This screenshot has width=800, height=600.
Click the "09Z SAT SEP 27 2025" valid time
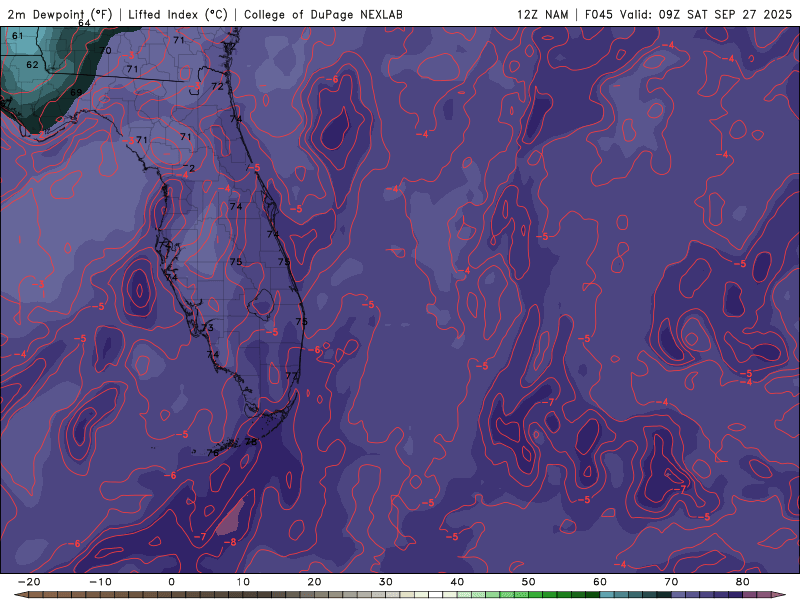pos(725,14)
